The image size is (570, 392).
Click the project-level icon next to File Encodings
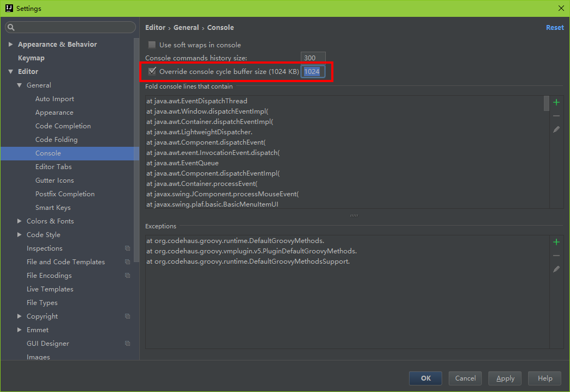pos(127,276)
